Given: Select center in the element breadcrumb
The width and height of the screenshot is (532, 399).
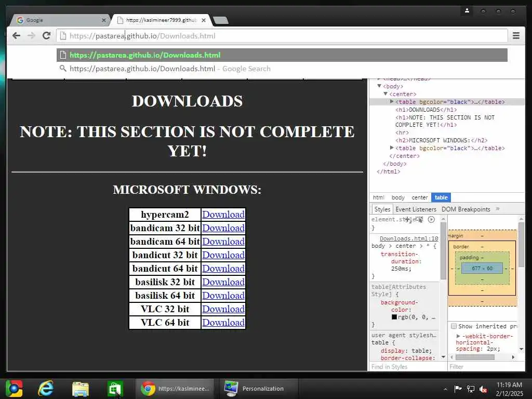Looking at the screenshot, I should tap(420, 197).
